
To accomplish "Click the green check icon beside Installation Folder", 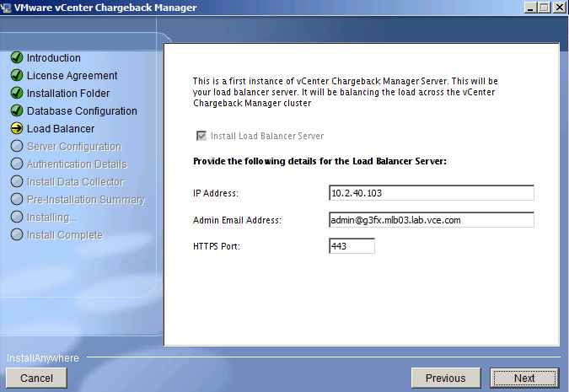I will pos(17,93).
